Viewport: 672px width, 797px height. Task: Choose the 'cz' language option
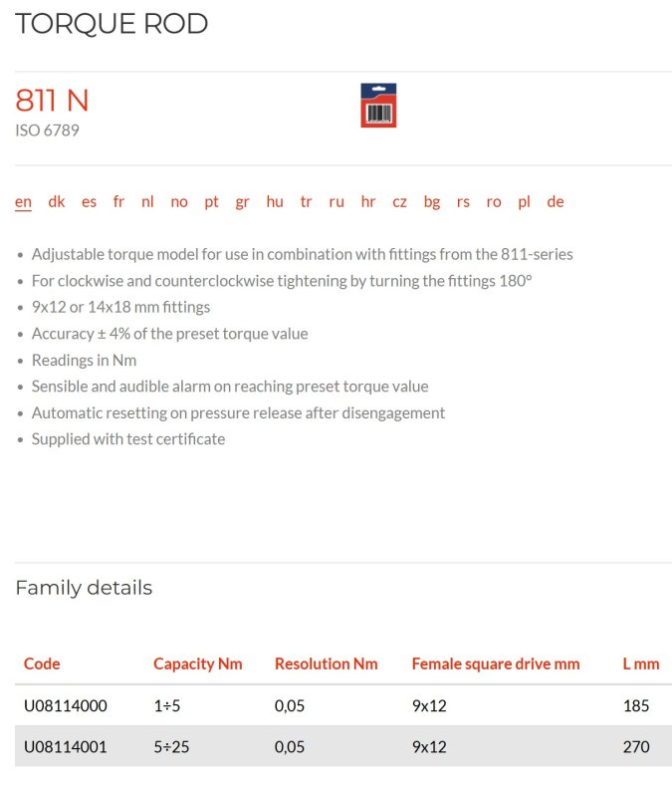399,202
